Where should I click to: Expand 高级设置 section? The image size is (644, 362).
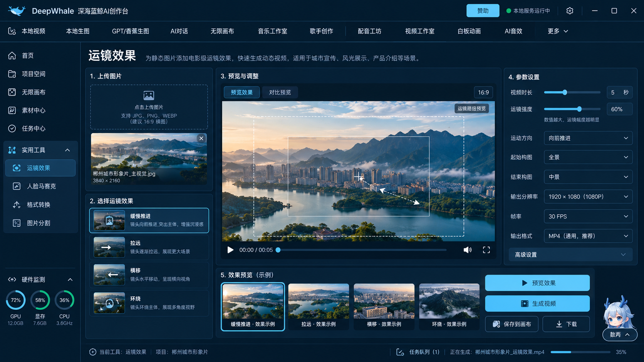click(x=570, y=255)
